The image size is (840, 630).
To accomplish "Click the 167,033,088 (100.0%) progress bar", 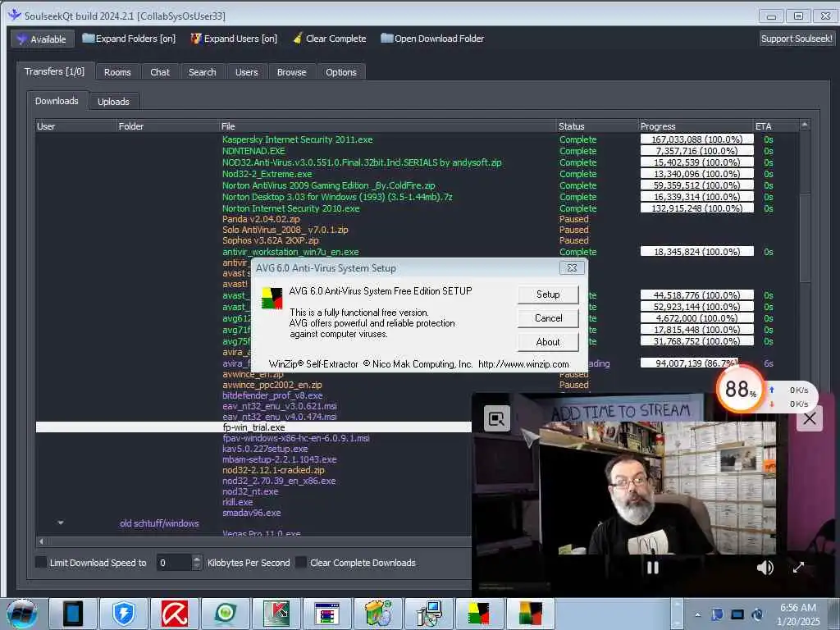I will pos(696,139).
